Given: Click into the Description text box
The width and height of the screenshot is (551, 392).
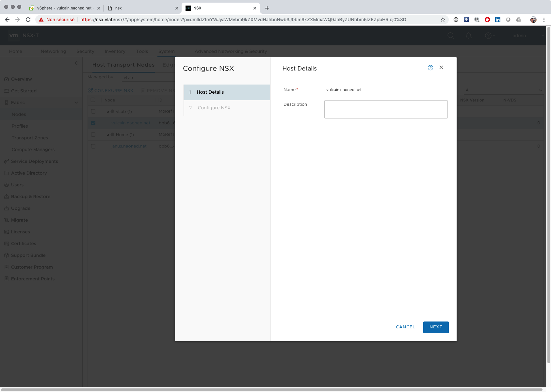Looking at the screenshot, I should [386, 109].
